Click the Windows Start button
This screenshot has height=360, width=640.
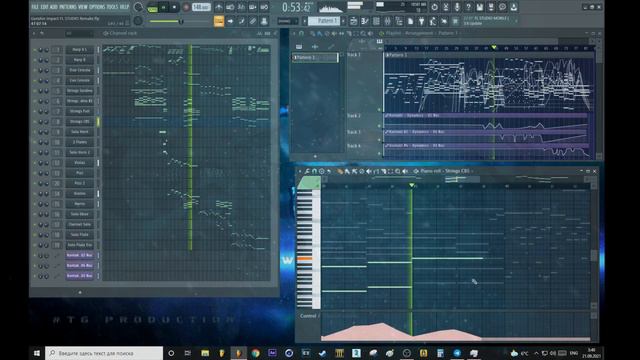(x=37, y=353)
